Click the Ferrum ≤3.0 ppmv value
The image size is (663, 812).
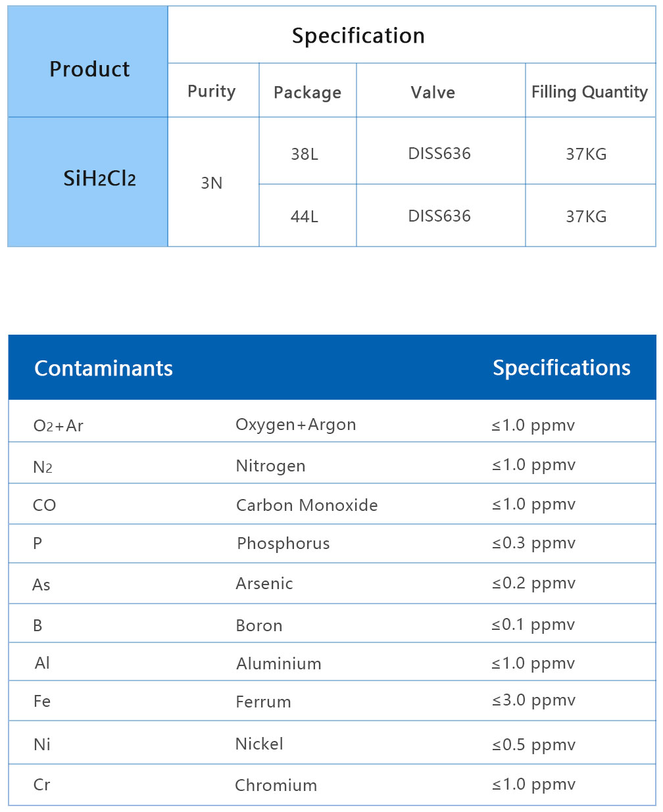(533, 700)
